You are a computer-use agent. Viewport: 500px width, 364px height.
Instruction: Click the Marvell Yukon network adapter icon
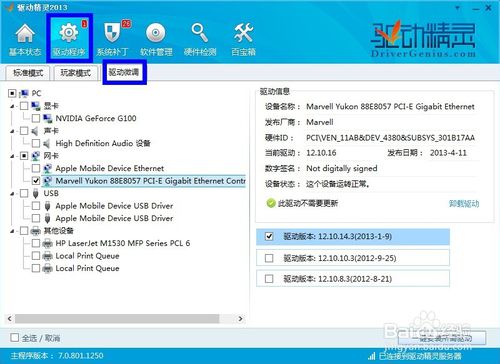point(48,181)
